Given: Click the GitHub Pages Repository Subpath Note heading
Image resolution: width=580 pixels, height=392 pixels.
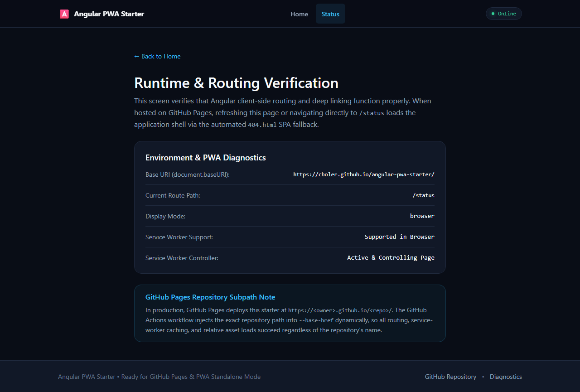Looking at the screenshot, I should pyautogui.click(x=210, y=297).
